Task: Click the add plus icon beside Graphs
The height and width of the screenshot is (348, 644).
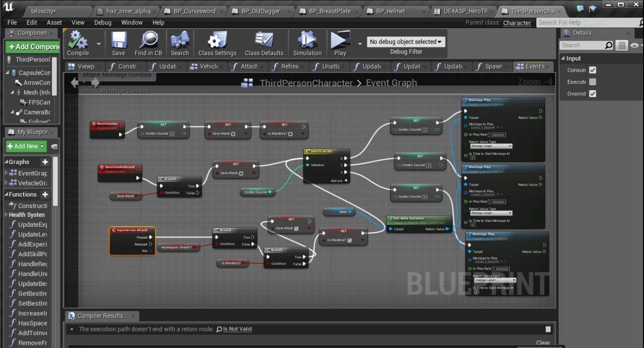Action: point(45,162)
